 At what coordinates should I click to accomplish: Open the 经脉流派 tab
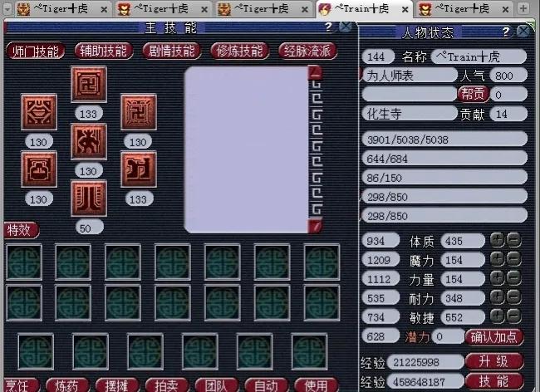308,51
